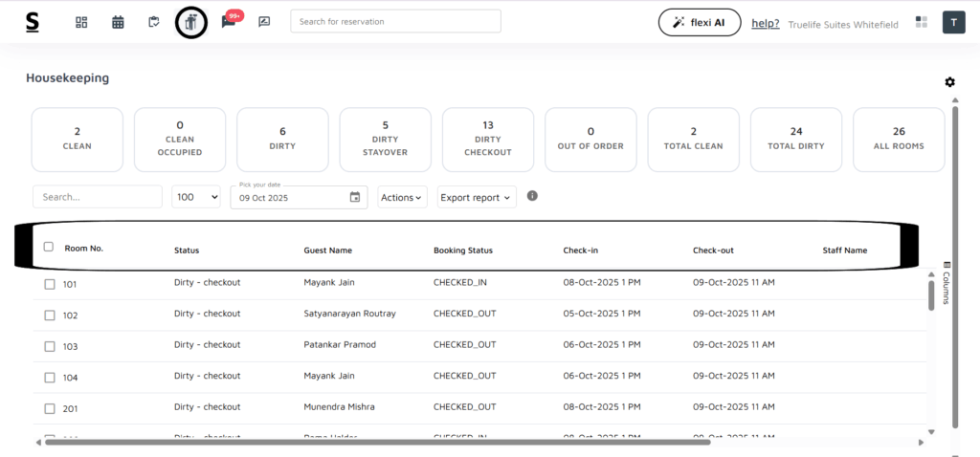Filter by Dirty Checkout status card
The image size is (980, 457).
coord(488,140)
